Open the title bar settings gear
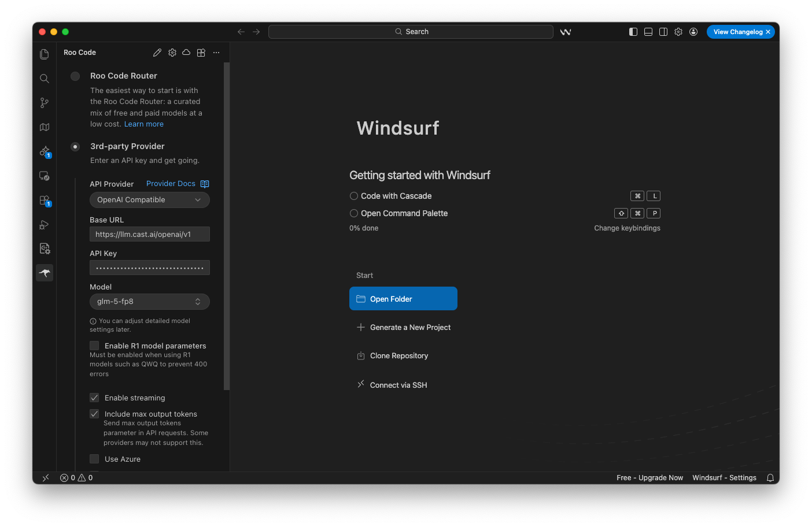This screenshot has height=527, width=812. [x=678, y=32]
